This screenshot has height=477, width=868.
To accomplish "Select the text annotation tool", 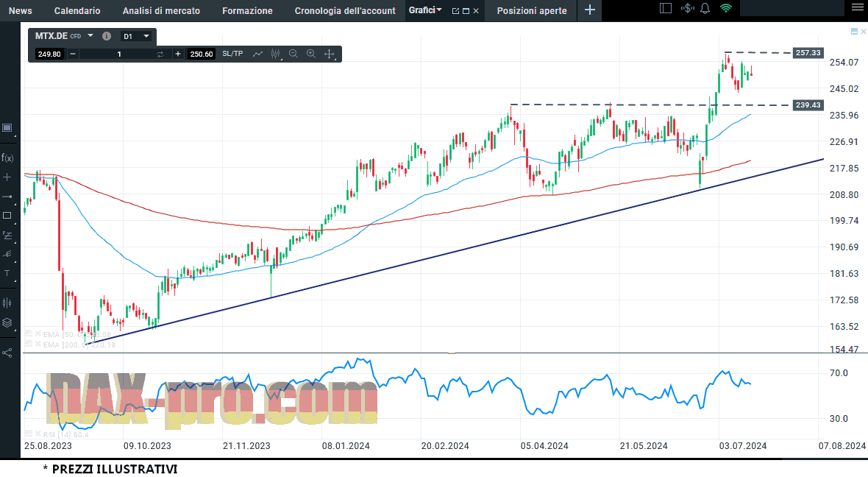I will (7, 273).
